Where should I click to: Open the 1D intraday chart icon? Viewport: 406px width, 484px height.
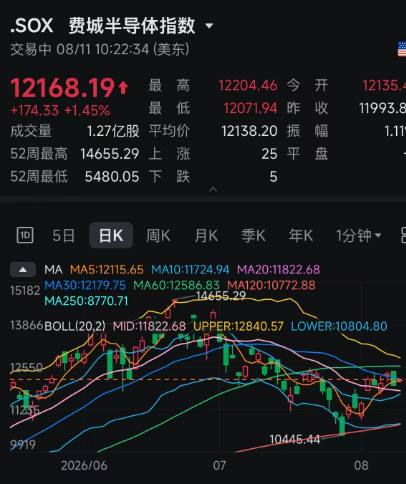tap(25, 235)
